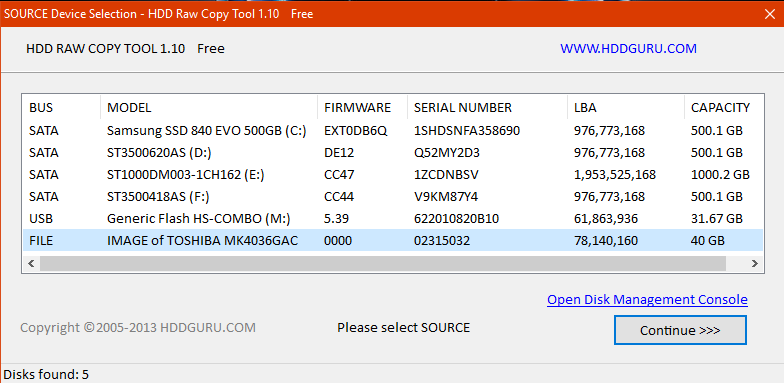Click the Disks found: 5 status text

(x=46, y=374)
